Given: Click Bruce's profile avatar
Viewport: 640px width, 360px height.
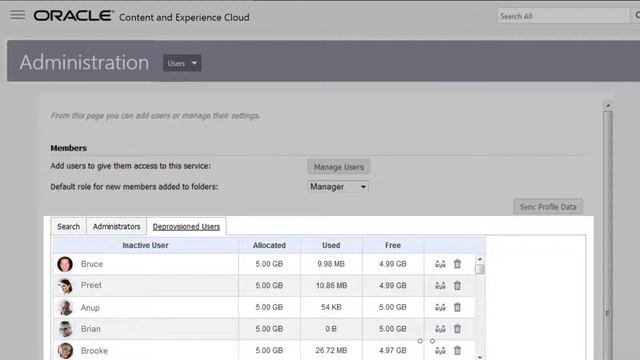Looking at the screenshot, I should coord(65,264).
